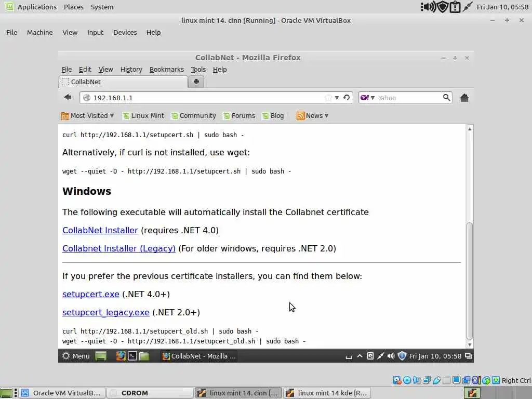Click the page vertical scrollbar thumb
This screenshot has height=399, width=532.
pyautogui.click(x=470, y=281)
